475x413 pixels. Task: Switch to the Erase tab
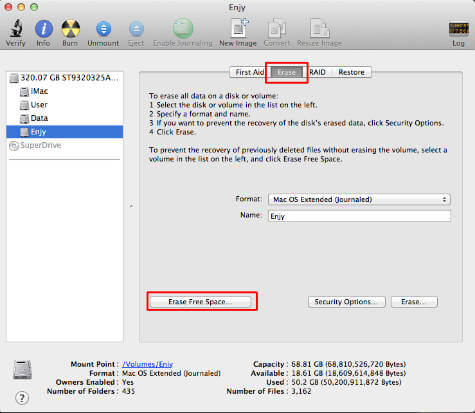click(287, 72)
